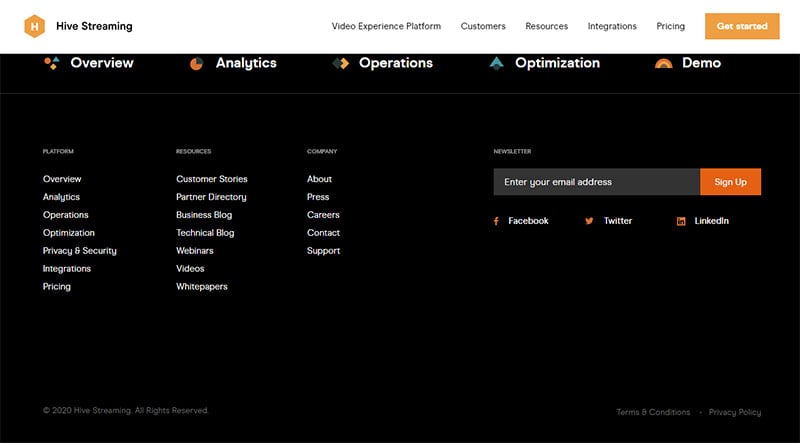The width and height of the screenshot is (800, 443).
Task: Click the Twitter text link
Action: [618, 221]
